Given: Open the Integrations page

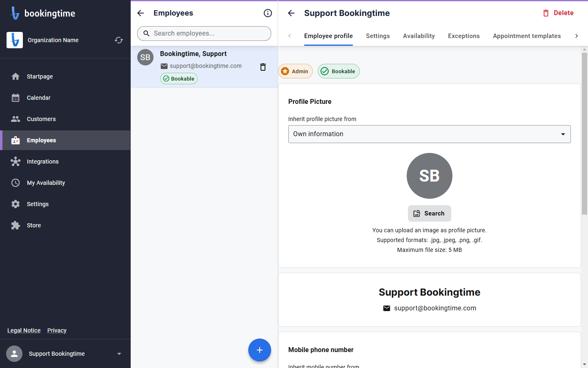Looking at the screenshot, I should pyautogui.click(x=65, y=162).
